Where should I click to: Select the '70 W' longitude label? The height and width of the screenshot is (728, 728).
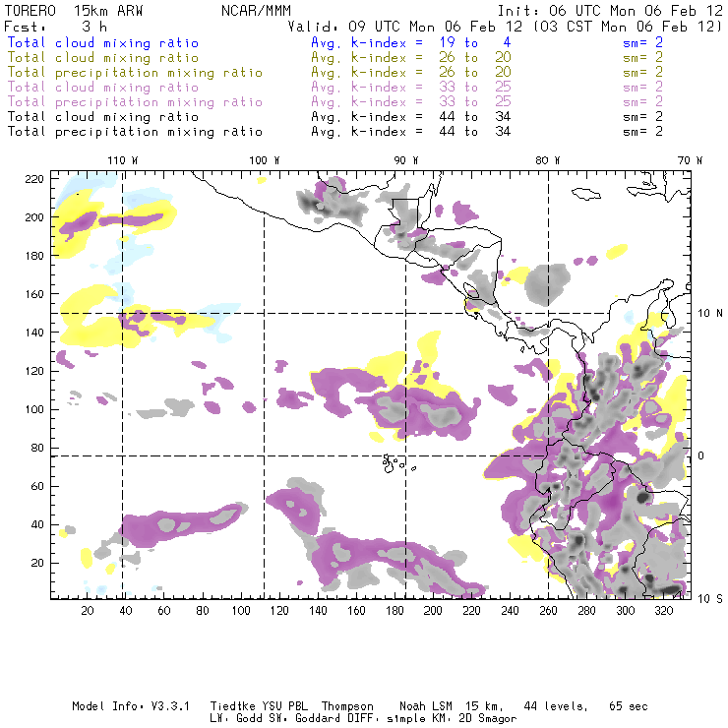[x=690, y=160]
